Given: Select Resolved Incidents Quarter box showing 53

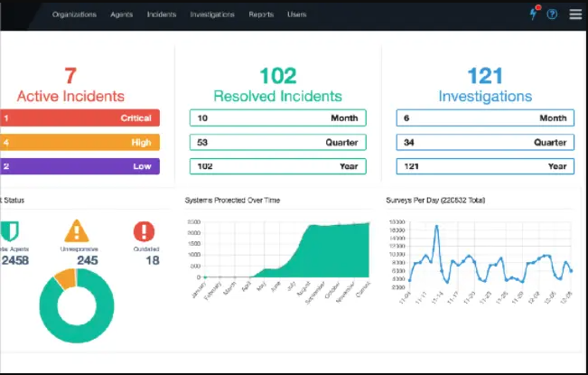Looking at the screenshot, I should pyautogui.click(x=278, y=142).
